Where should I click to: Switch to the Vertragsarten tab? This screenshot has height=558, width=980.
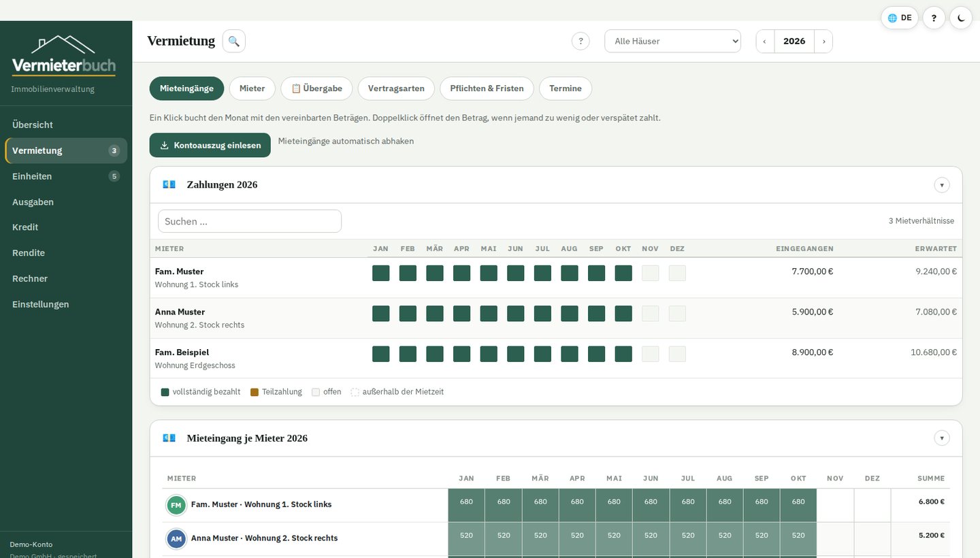click(396, 88)
